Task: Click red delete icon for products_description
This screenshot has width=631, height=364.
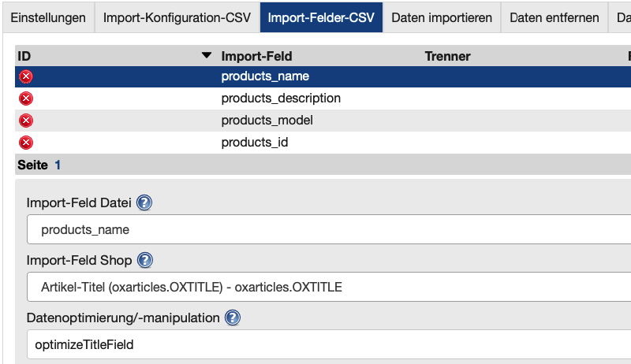Action: point(26,98)
